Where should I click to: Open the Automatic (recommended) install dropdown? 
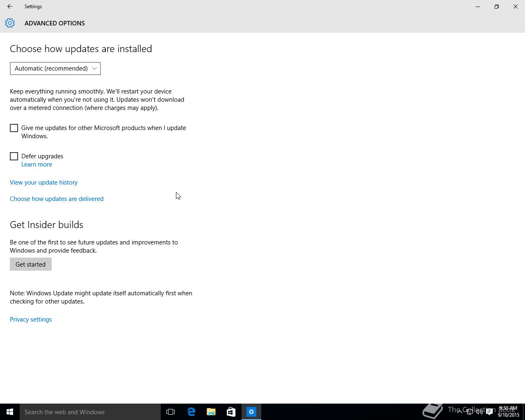(x=55, y=68)
